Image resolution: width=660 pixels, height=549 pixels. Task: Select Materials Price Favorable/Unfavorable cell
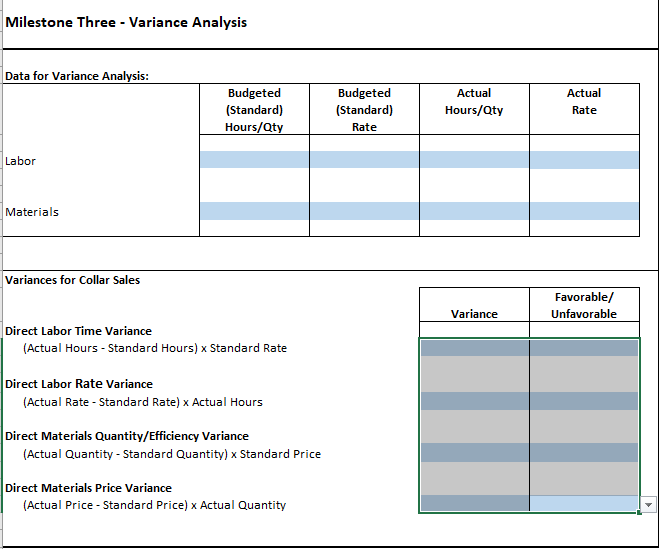coord(584,504)
